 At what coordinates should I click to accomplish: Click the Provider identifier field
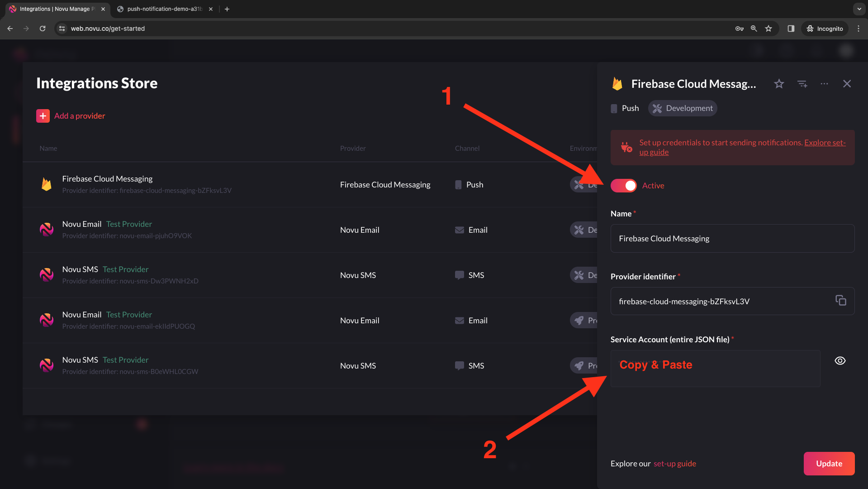[x=732, y=301]
